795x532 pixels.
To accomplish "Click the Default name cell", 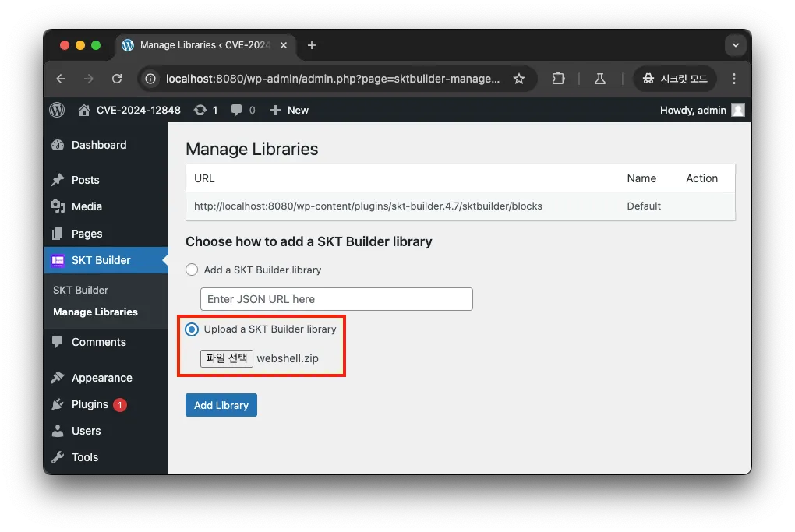I will click(644, 206).
